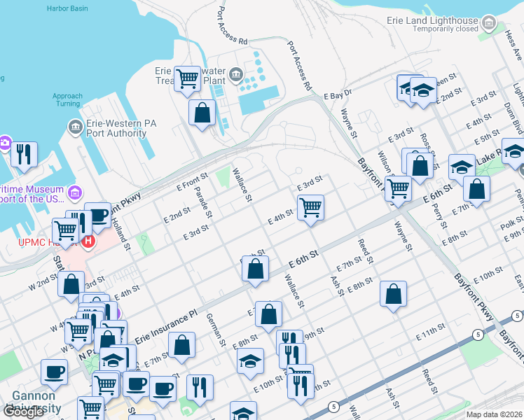Click the shopping cart marker at Bayfront Pkwy and E 6th St
The height and width of the screenshot is (420, 524).
[399, 189]
